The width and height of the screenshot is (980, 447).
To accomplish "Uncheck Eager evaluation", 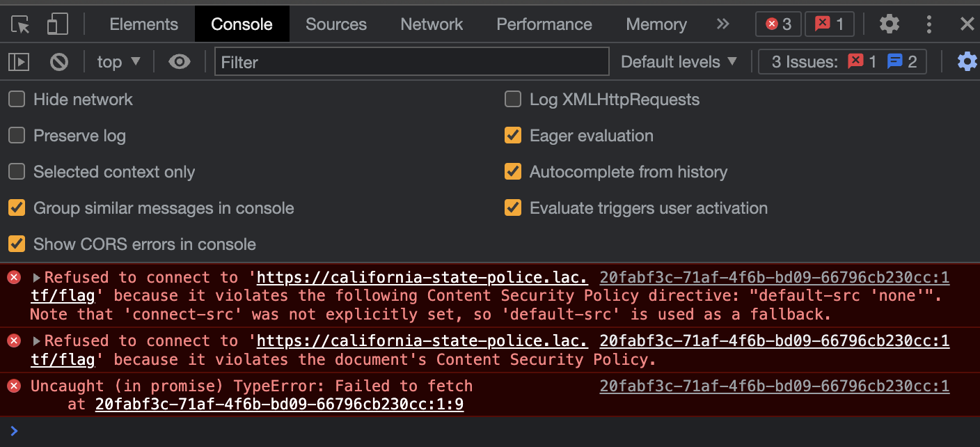I will pyautogui.click(x=513, y=136).
